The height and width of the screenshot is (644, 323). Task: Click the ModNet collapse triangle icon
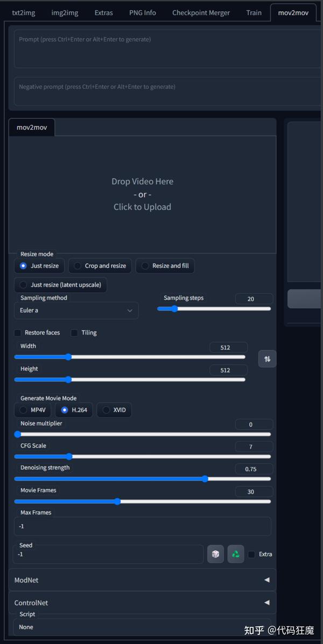pos(266,580)
